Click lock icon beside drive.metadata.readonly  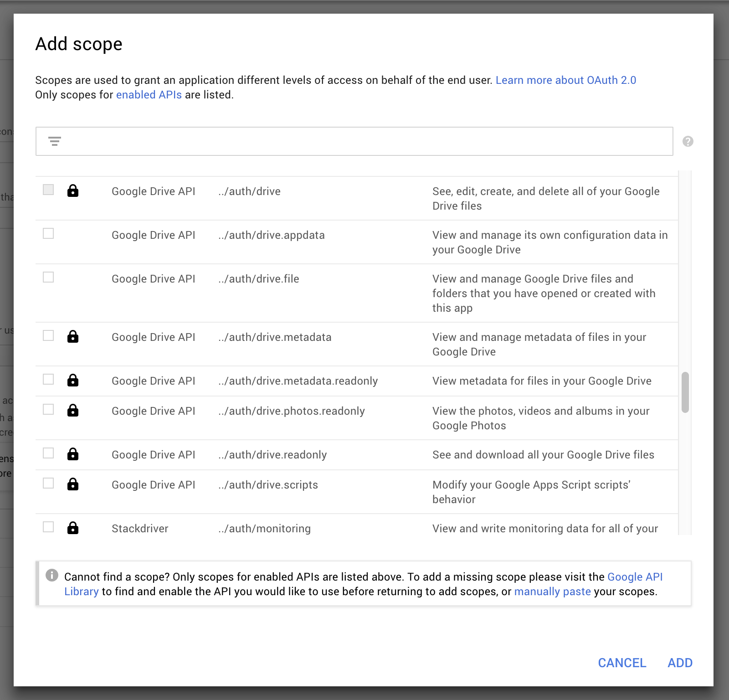pos(73,380)
